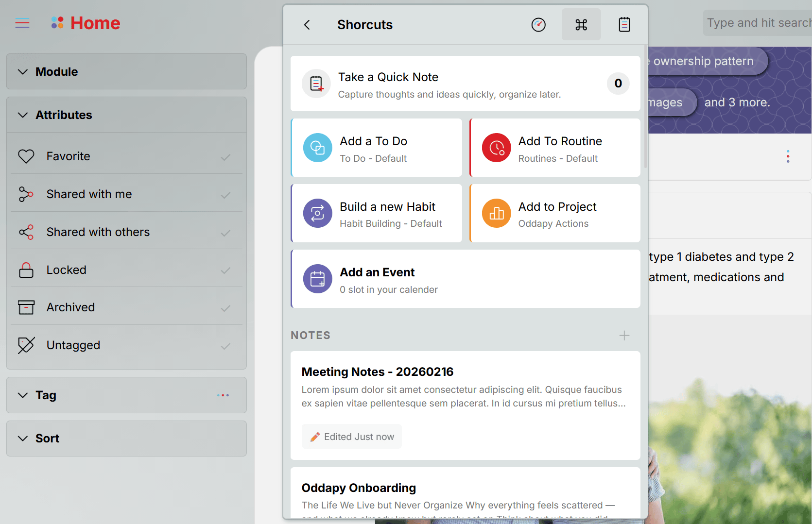Viewport: 812px width, 524px height.
Task: Click the Edited Just now button
Action: point(351,436)
